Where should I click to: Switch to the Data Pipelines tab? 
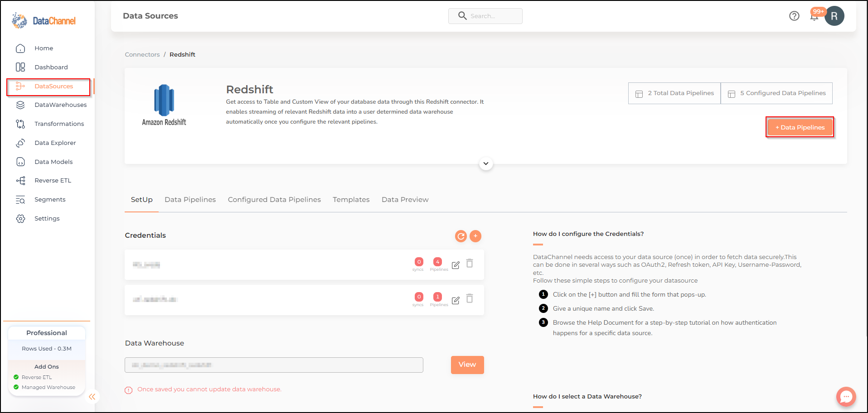[x=190, y=200]
